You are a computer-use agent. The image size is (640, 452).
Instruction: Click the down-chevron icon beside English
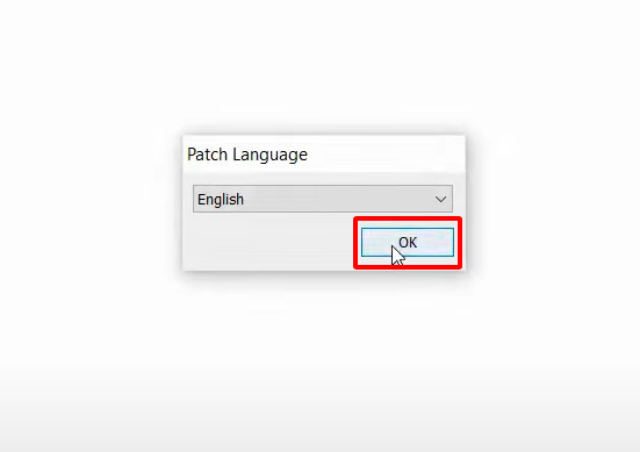tap(440, 199)
